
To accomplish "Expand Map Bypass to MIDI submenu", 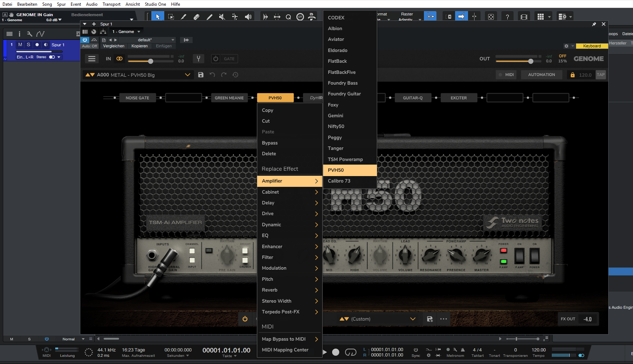I will [x=290, y=339].
